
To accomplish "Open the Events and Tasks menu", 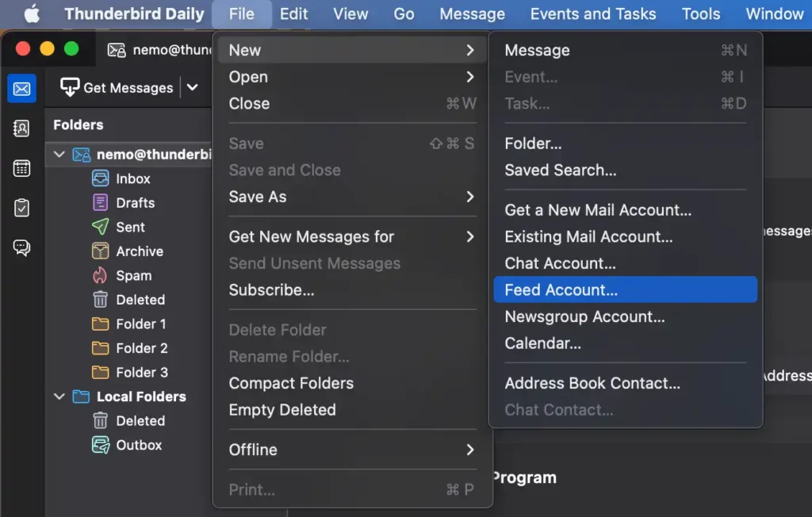I will (x=593, y=14).
